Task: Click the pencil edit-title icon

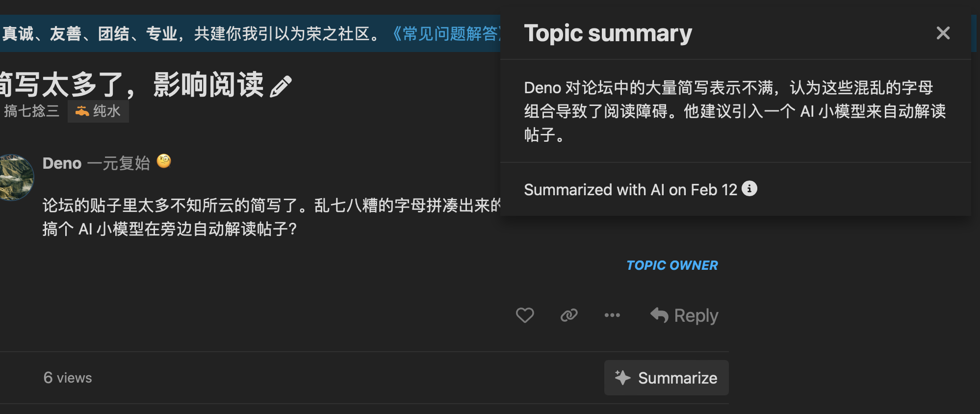Action: click(x=281, y=86)
